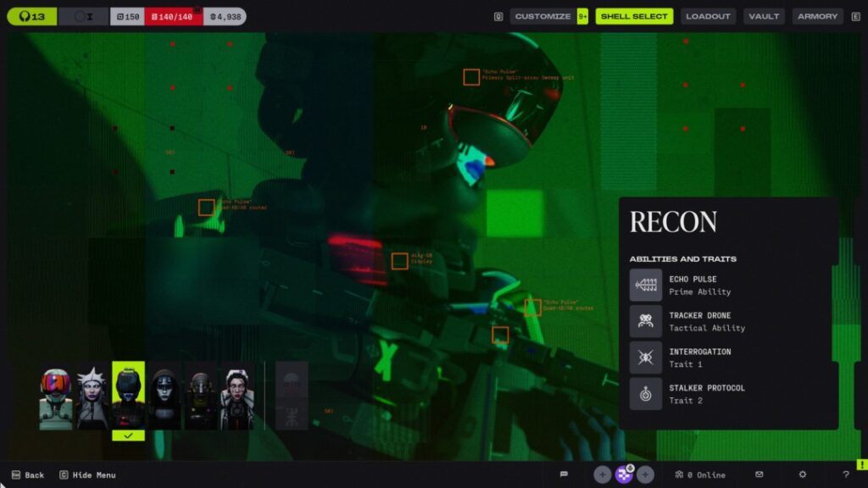
Task: Open the purple party member avatar
Action: [x=624, y=474]
